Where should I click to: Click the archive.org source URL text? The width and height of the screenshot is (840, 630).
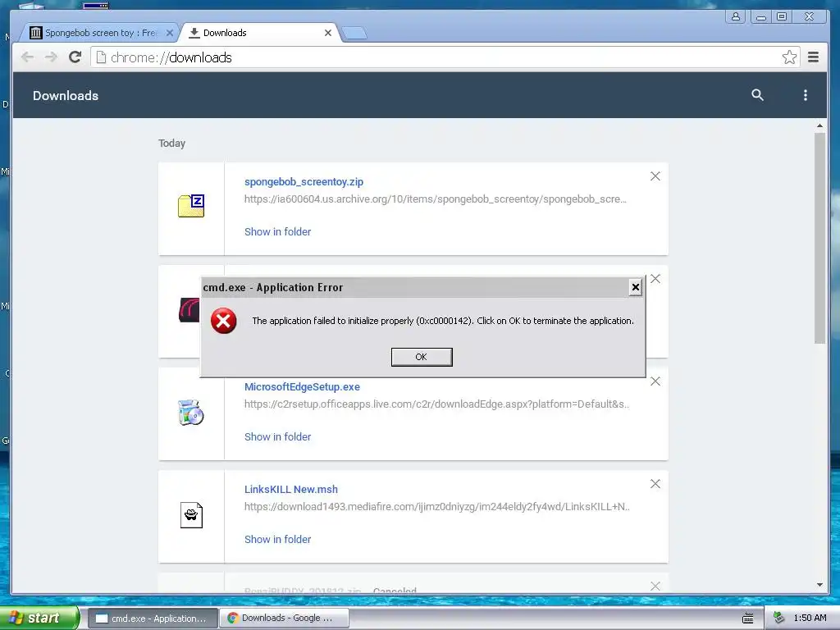coord(435,199)
